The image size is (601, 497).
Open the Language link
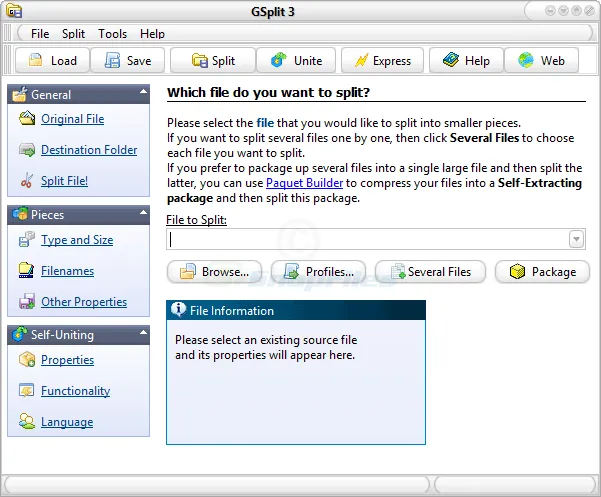click(x=67, y=422)
